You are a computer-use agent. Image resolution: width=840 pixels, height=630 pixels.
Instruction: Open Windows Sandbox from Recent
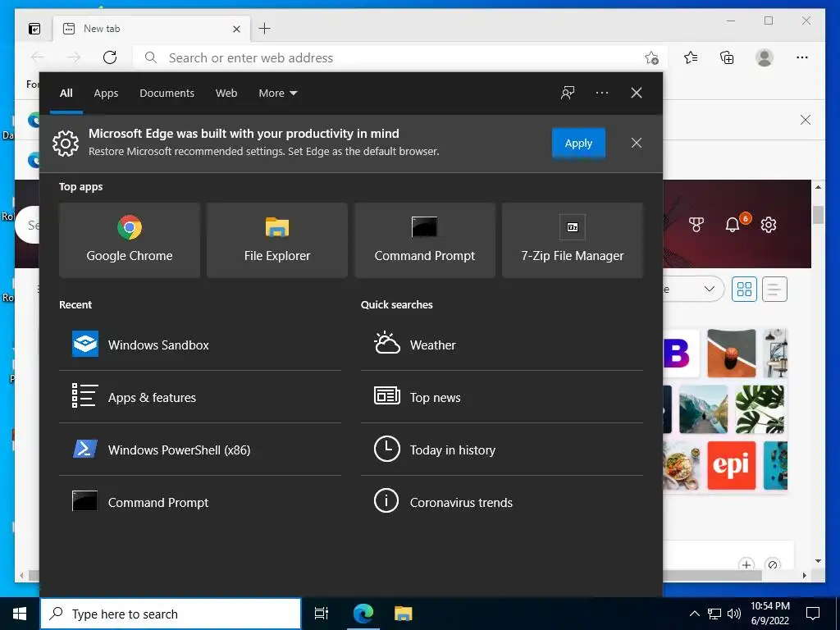tap(200, 345)
